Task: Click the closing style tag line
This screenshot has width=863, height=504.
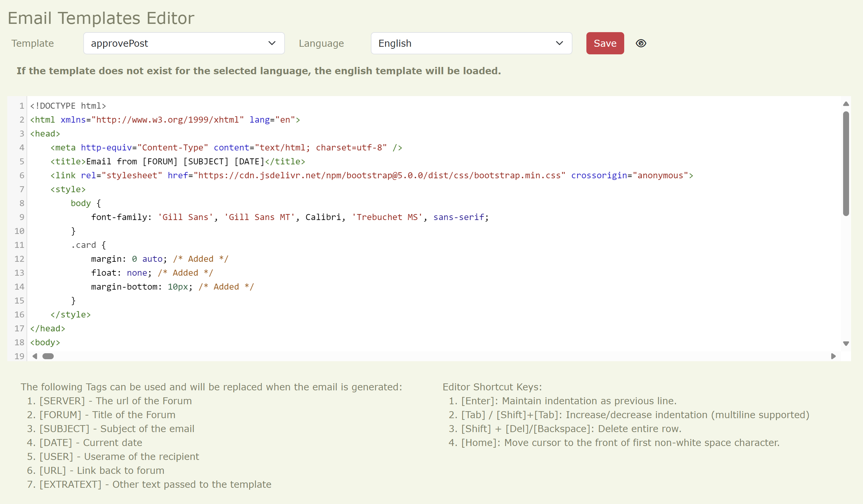Action: tap(71, 315)
